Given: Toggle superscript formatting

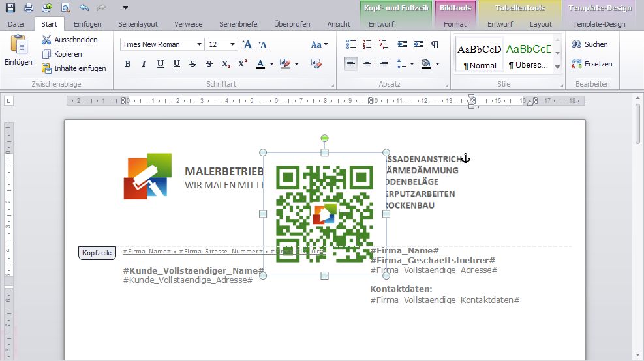Looking at the screenshot, I should pos(242,64).
